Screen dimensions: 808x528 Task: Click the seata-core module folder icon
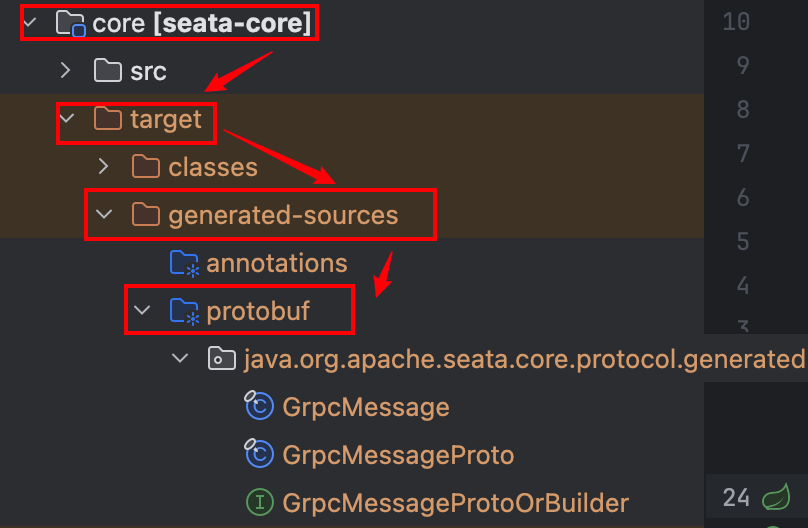point(70,23)
